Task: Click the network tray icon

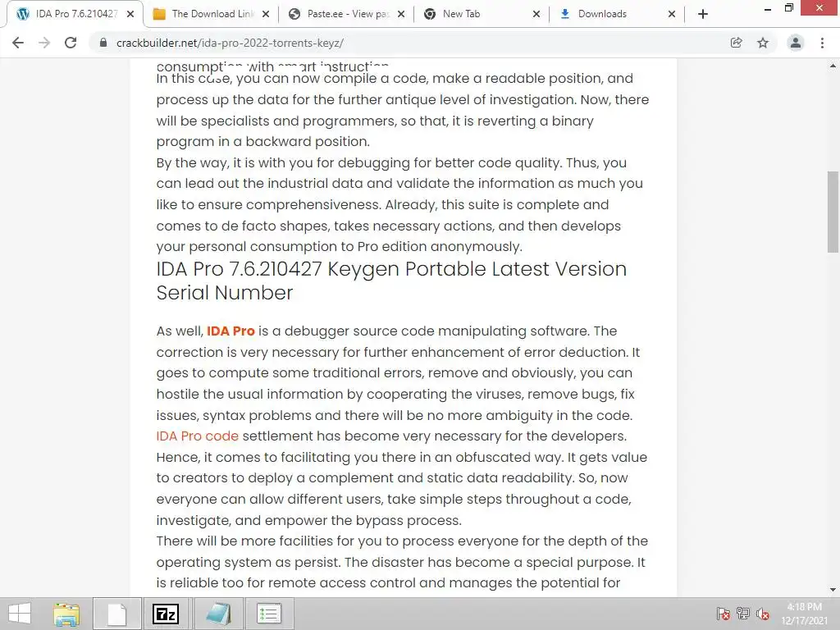Action: [x=743, y=614]
